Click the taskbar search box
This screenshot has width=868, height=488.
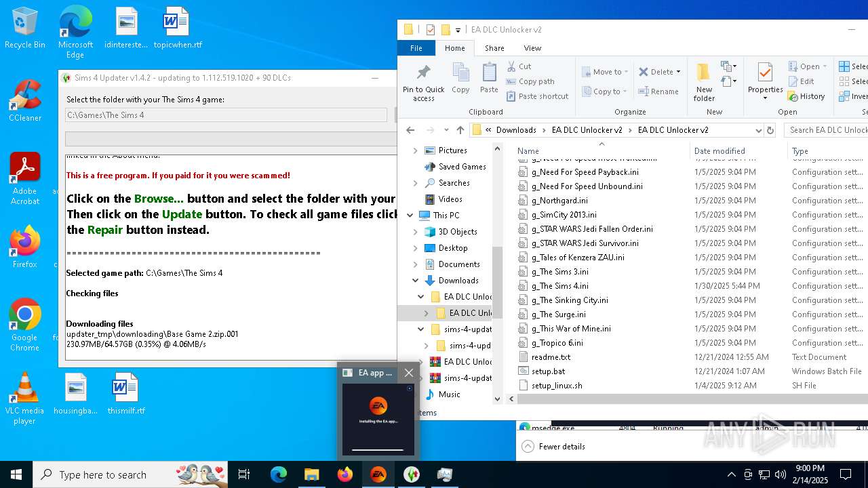point(132,474)
